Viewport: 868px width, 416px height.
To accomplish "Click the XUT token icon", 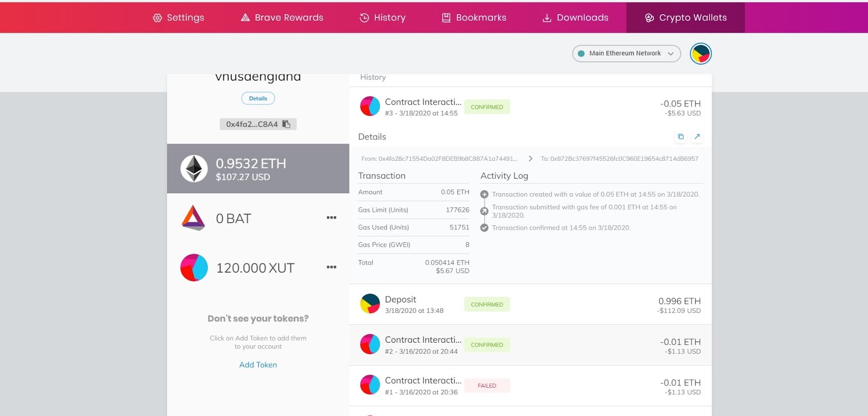I will pyautogui.click(x=194, y=268).
